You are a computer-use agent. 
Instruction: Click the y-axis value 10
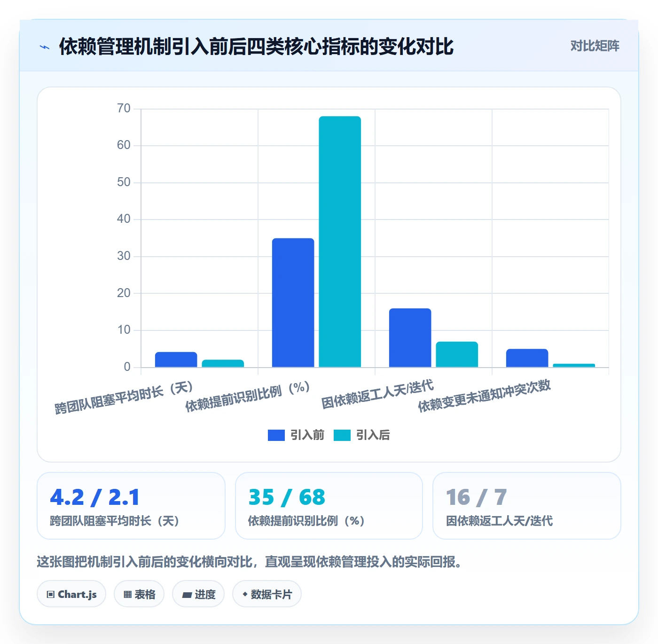[124, 330]
